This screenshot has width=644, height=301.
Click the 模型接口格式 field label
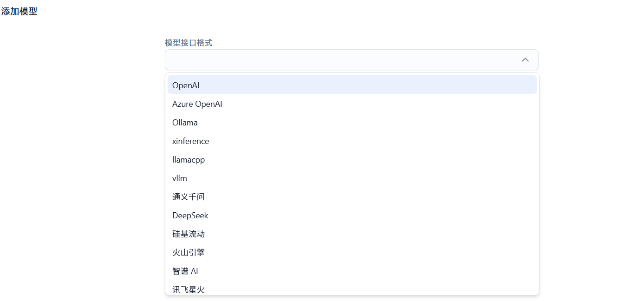pos(189,43)
